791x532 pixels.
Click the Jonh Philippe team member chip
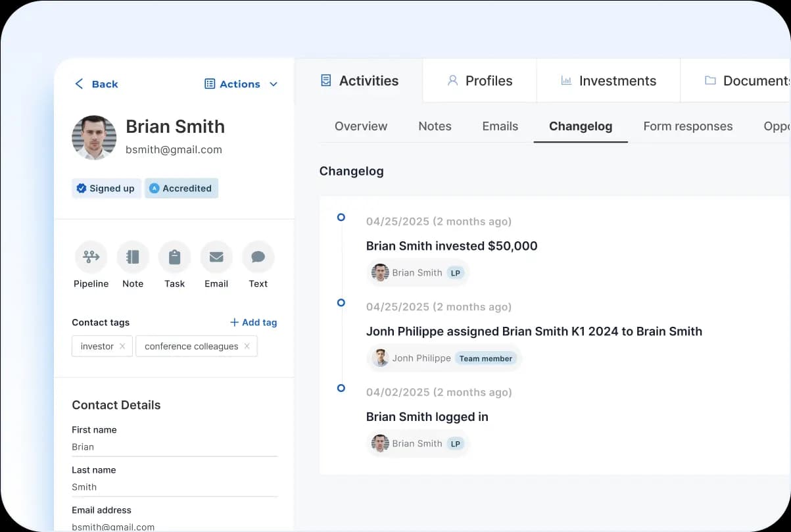[x=444, y=358]
